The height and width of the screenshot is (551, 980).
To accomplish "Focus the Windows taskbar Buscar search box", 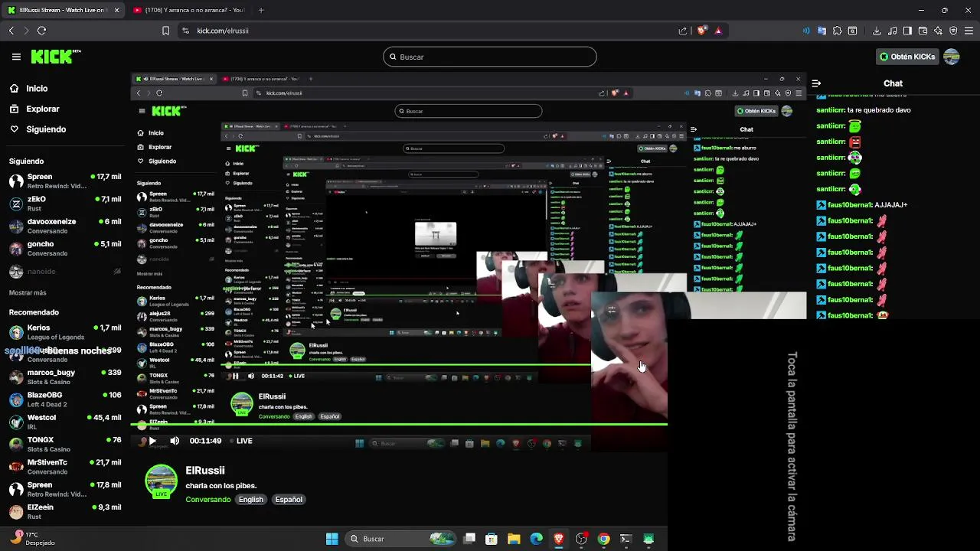I will coord(399,539).
